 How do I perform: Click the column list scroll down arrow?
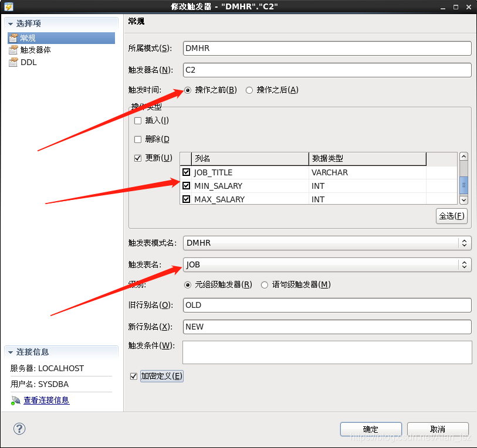464,200
